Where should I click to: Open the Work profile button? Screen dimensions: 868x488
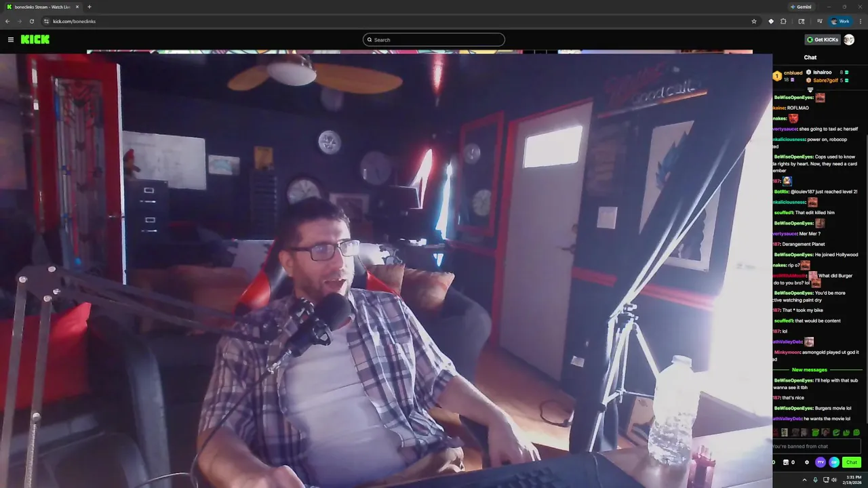[x=840, y=21]
